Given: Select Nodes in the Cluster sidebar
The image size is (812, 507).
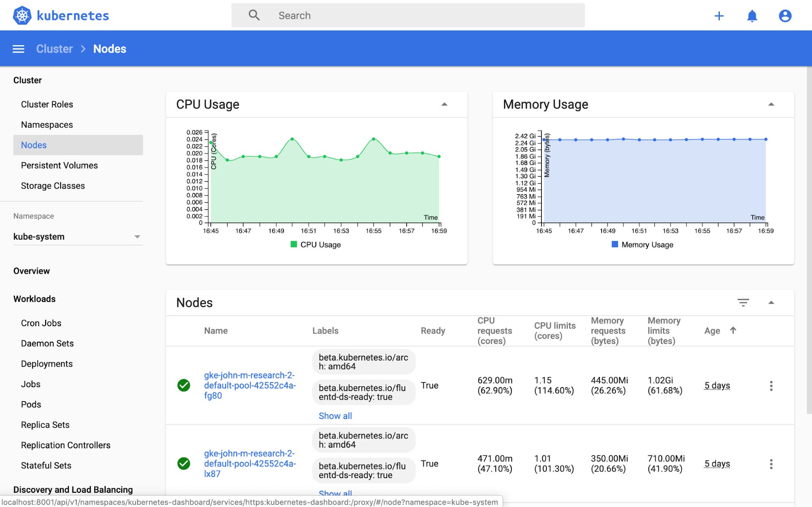Looking at the screenshot, I should 33,145.
